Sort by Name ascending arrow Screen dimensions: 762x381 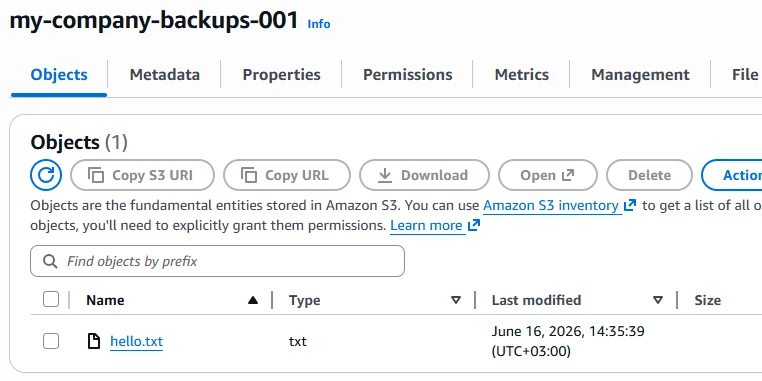point(253,300)
